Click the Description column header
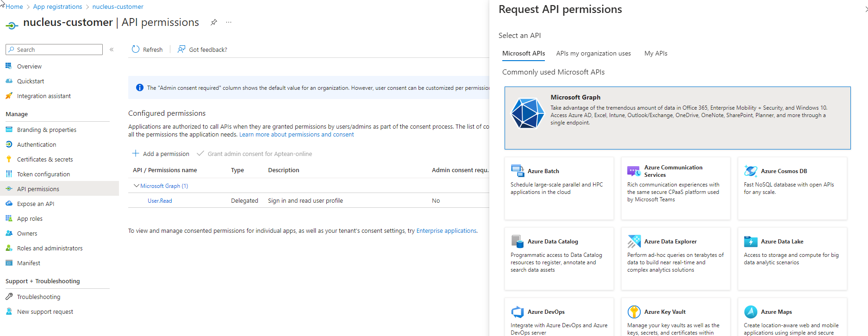 (x=283, y=170)
